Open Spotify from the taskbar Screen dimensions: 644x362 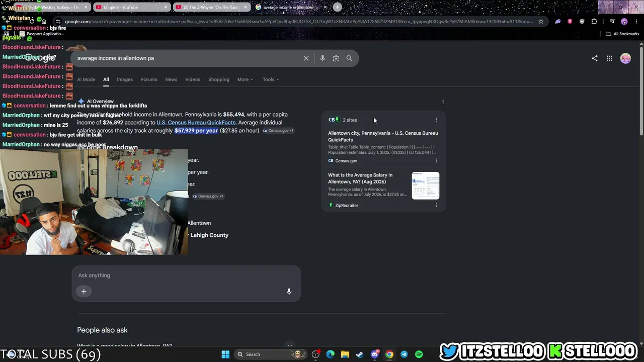[419, 354]
